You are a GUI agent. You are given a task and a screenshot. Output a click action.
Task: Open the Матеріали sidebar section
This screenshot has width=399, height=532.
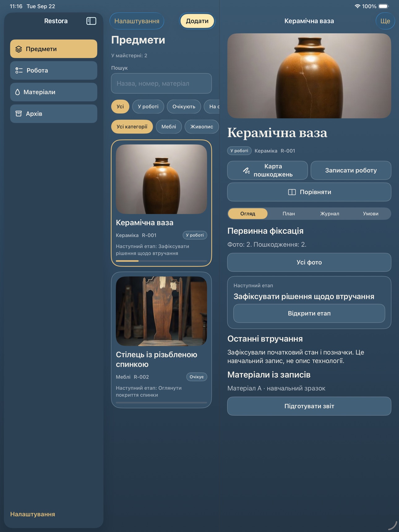pos(54,92)
